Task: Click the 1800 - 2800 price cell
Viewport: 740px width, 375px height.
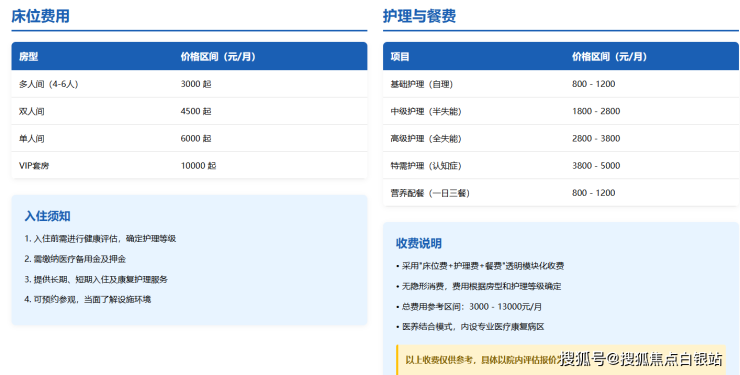Action: pyautogui.click(x=596, y=111)
